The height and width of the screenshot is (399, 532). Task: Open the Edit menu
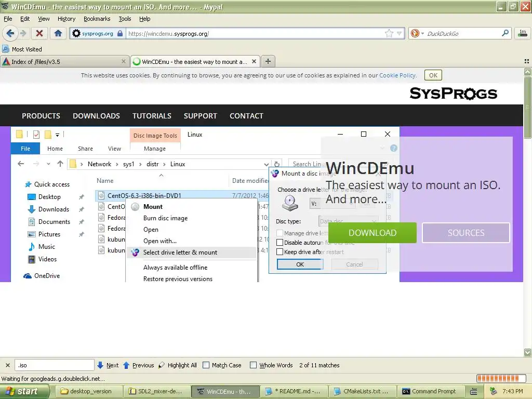25,19
